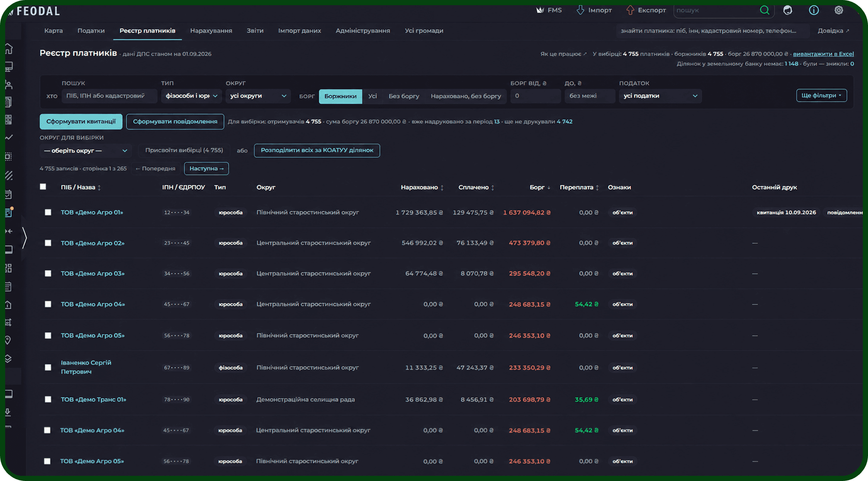Select checkbox for Іваненко Сергій Петрович
This screenshot has width=868, height=481.
click(48, 367)
